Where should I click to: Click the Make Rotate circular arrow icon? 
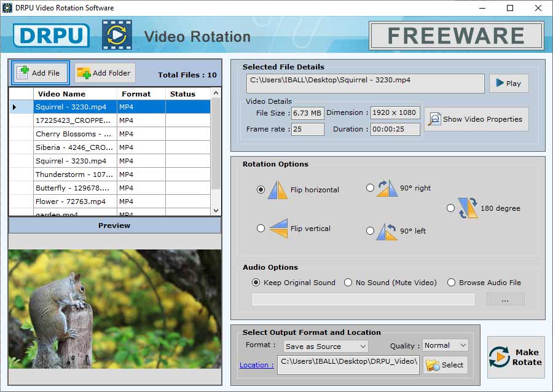click(x=500, y=357)
